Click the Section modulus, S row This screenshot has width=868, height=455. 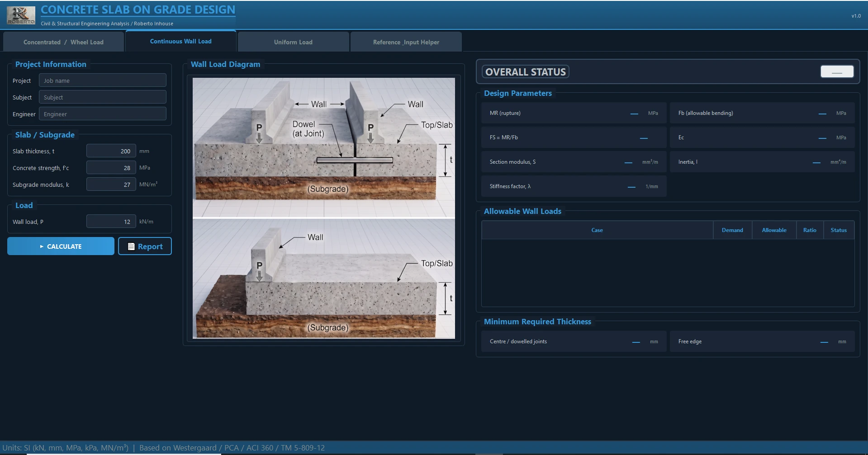[574, 162]
